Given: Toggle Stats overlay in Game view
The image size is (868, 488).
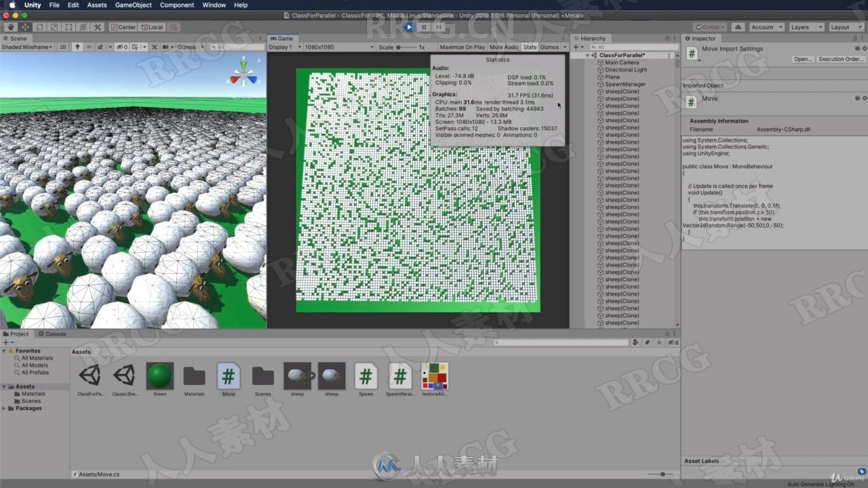Looking at the screenshot, I should point(530,47).
